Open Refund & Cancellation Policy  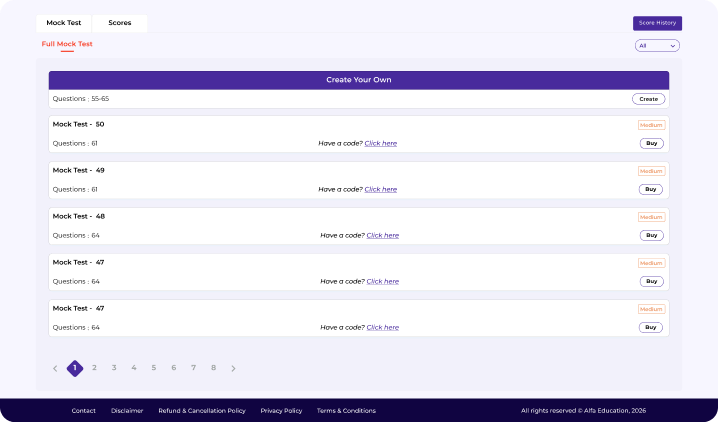pyautogui.click(x=201, y=410)
